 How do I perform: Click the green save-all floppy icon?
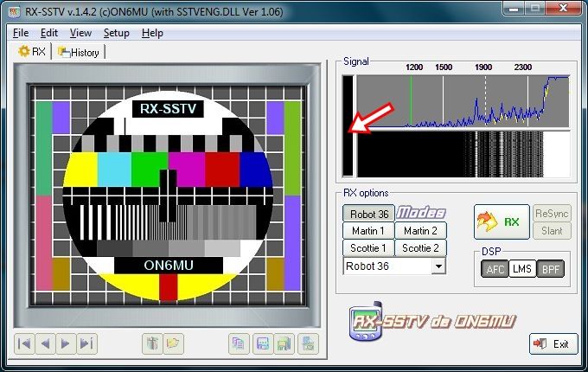tap(284, 343)
